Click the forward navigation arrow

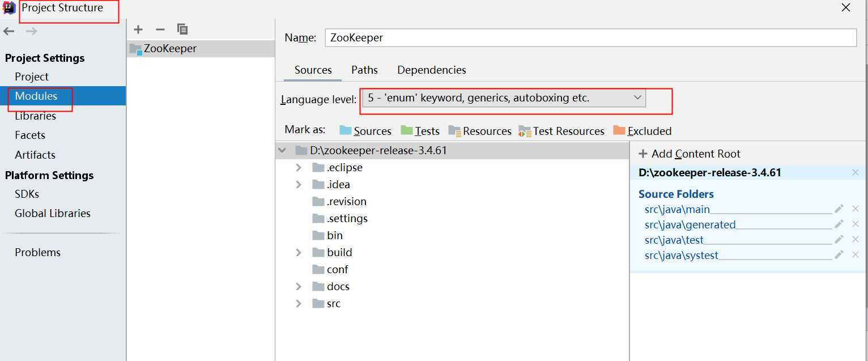tap(31, 31)
